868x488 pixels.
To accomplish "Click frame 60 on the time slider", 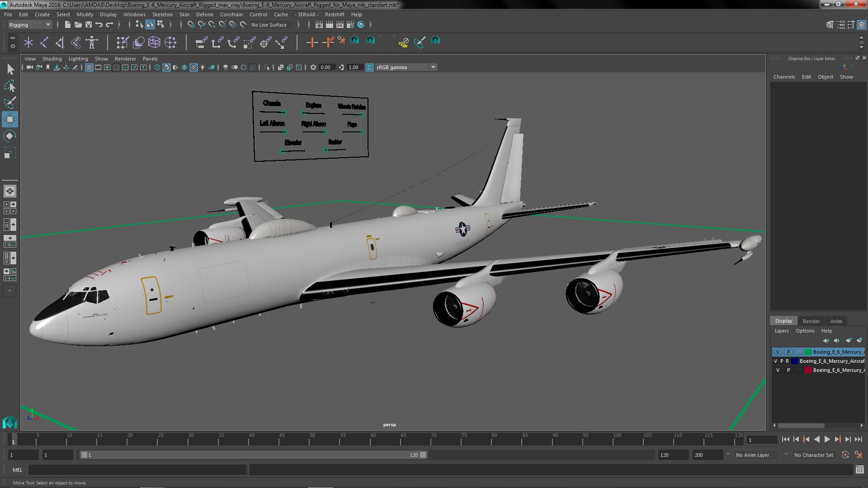I will [373, 439].
